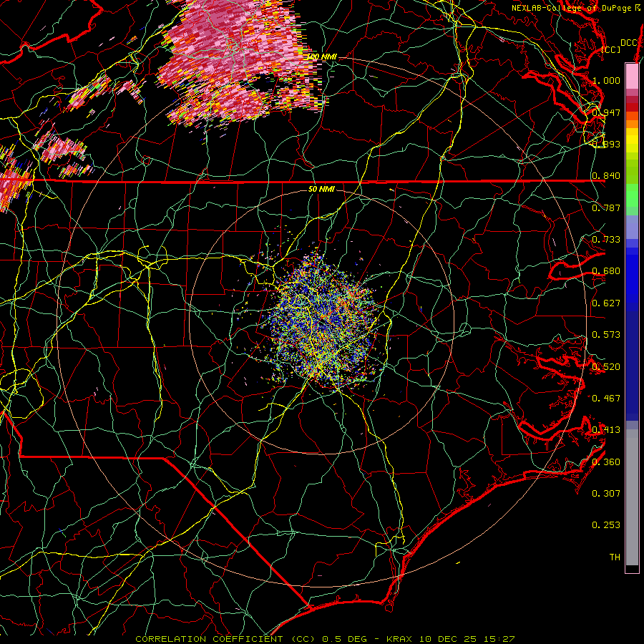
Task: Select the 0.573 legend value
Action: click(606, 335)
